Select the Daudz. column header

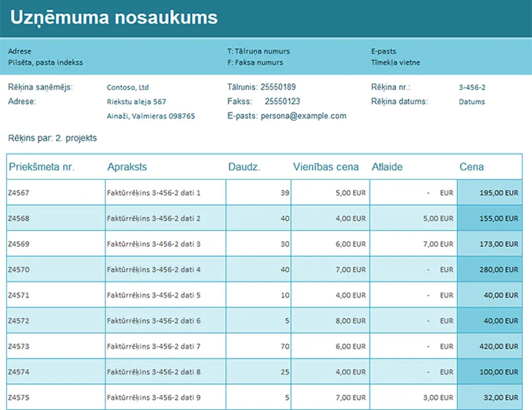[244, 167]
